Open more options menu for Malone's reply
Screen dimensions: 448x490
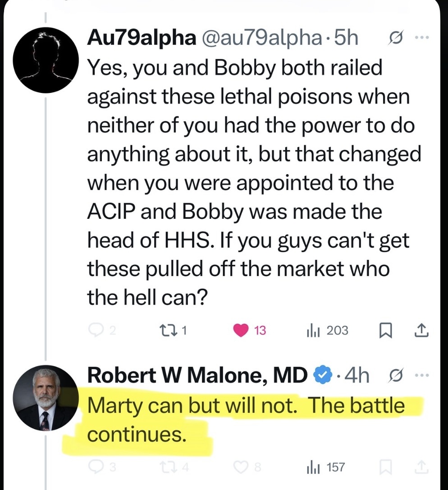point(420,375)
